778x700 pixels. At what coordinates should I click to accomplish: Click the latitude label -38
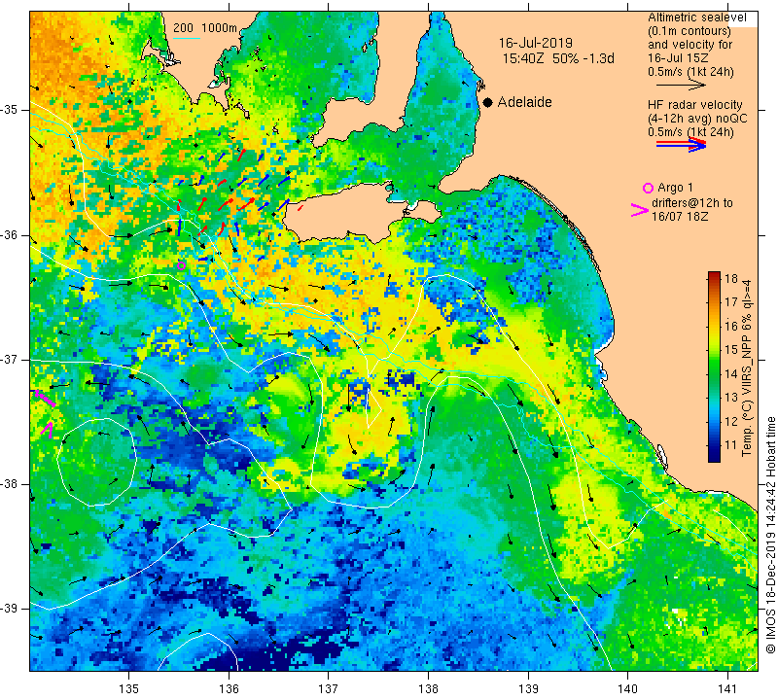click(x=10, y=484)
